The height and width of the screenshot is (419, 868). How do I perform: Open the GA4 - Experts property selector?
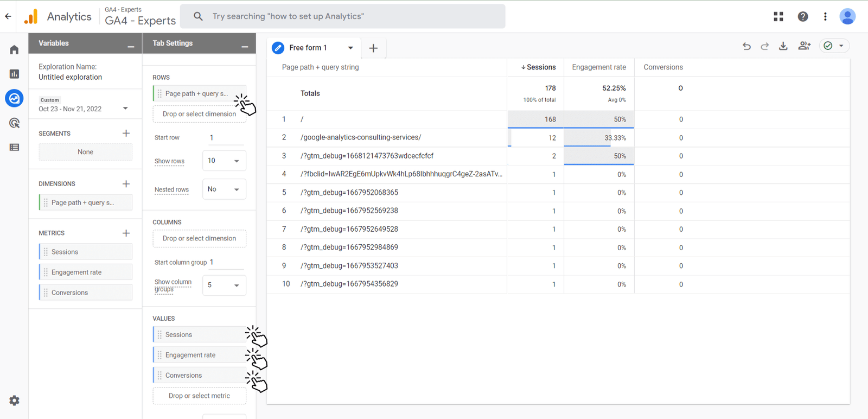pos(140,16)
